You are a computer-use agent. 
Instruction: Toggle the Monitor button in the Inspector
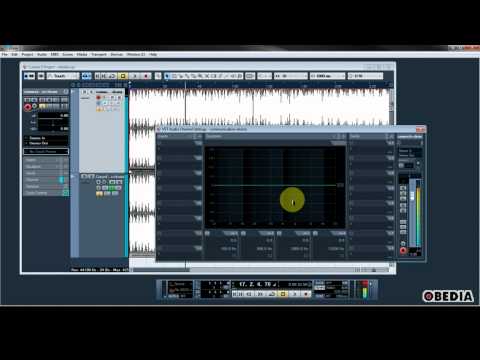(35, 106)
